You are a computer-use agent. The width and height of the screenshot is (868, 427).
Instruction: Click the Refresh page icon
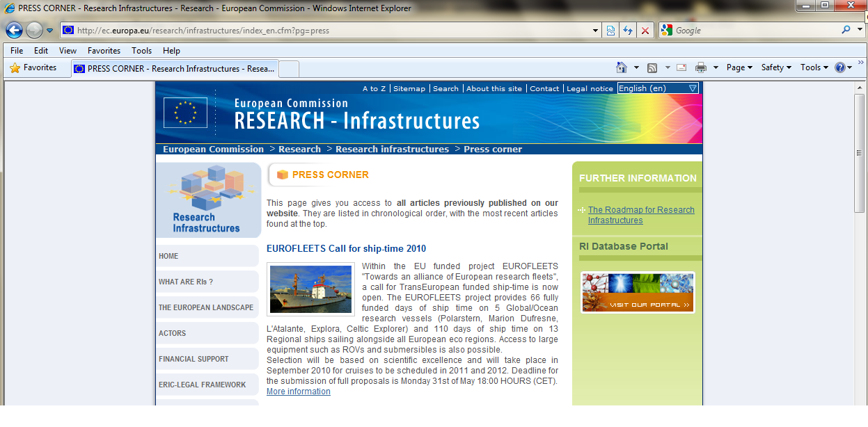coord(628,31)
